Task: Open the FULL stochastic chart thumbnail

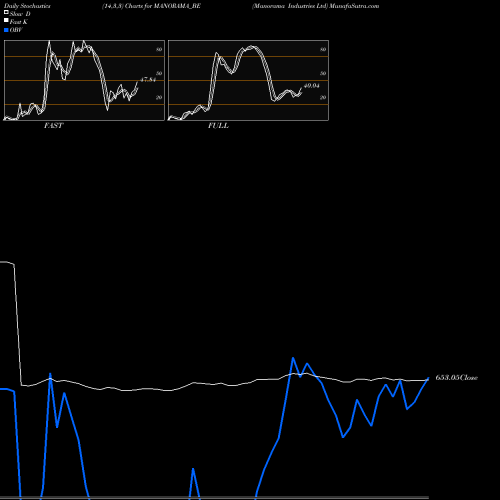Action: pyautogui.click(x=248, y=80)
